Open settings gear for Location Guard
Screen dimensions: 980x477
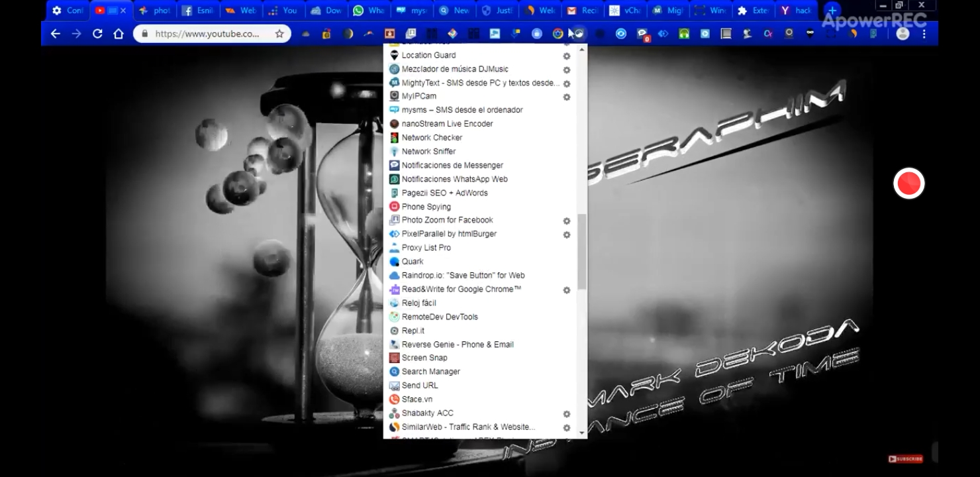pos(567,56)
